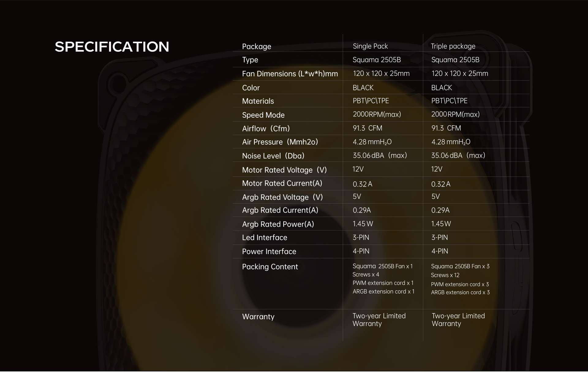
Task: Click the Squama 2505B Fan x 3 line
Action: [460, 267]
